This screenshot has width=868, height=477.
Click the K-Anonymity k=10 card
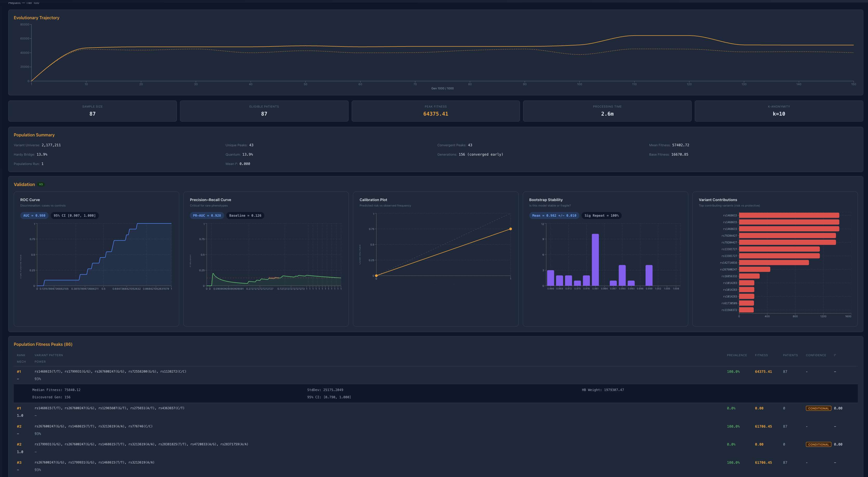tap(778, 111)
